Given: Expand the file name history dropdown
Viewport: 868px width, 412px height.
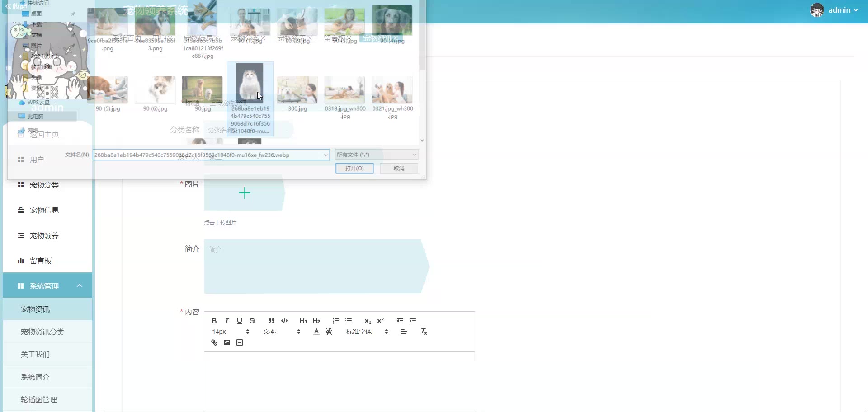Looking at the screenshot, I should coord(325,155).
